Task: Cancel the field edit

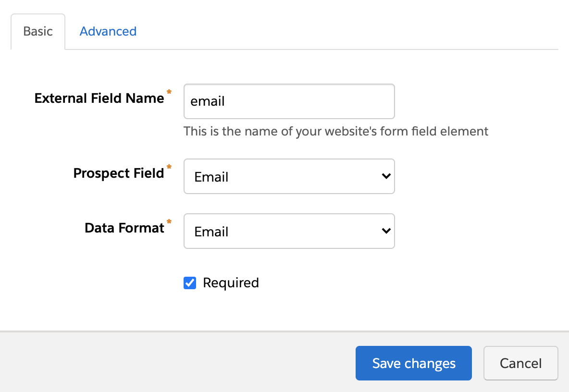Action: [520, 363]
